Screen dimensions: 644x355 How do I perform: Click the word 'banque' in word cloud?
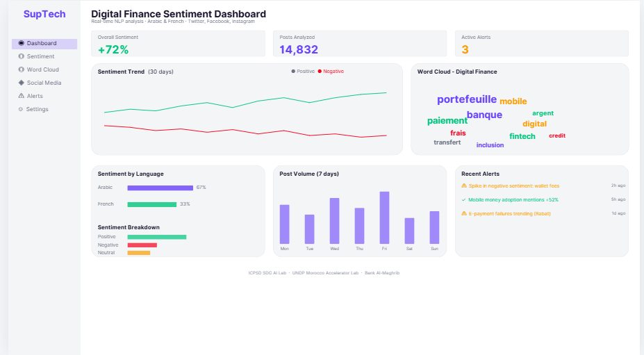click(485, 115)
